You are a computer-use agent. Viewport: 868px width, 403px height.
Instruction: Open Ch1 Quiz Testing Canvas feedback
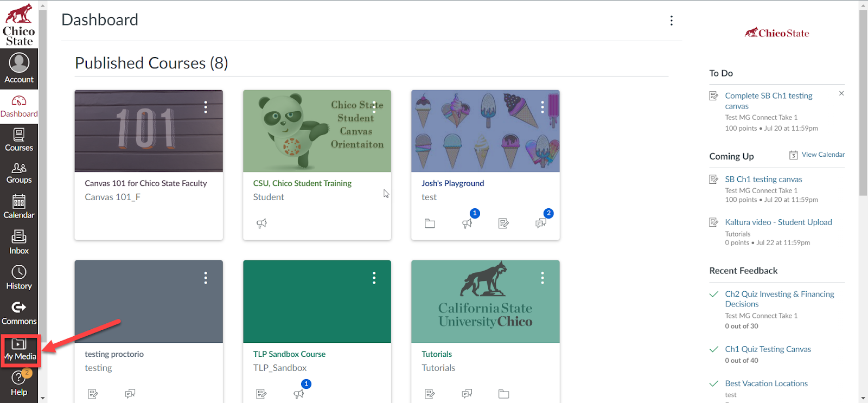tap(768, 349)
